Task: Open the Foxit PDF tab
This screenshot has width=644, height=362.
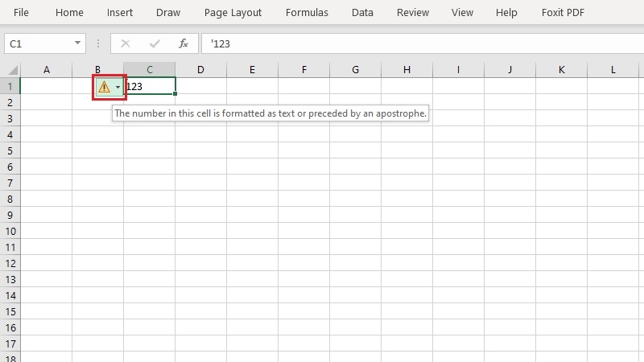Action: pos(563,12)
